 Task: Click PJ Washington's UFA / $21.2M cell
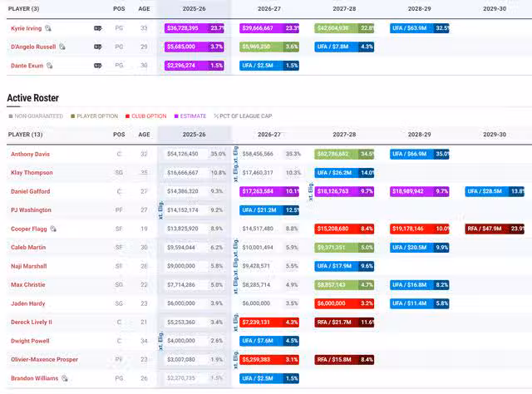coord(269,210)
